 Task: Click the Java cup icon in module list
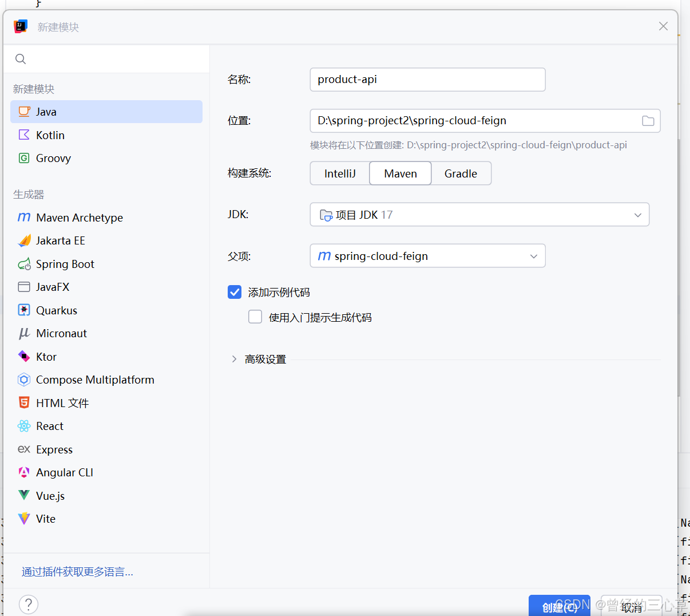point(24,112)
